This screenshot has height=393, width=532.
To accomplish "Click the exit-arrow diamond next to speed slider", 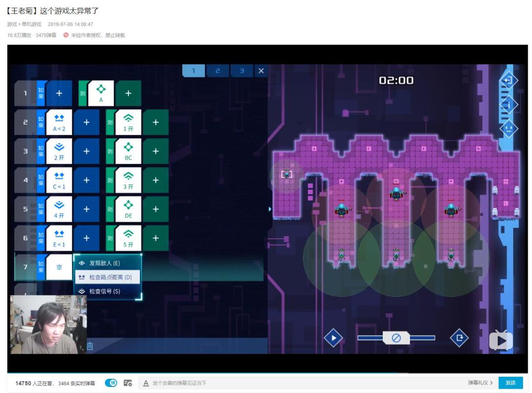I will 460,338.
